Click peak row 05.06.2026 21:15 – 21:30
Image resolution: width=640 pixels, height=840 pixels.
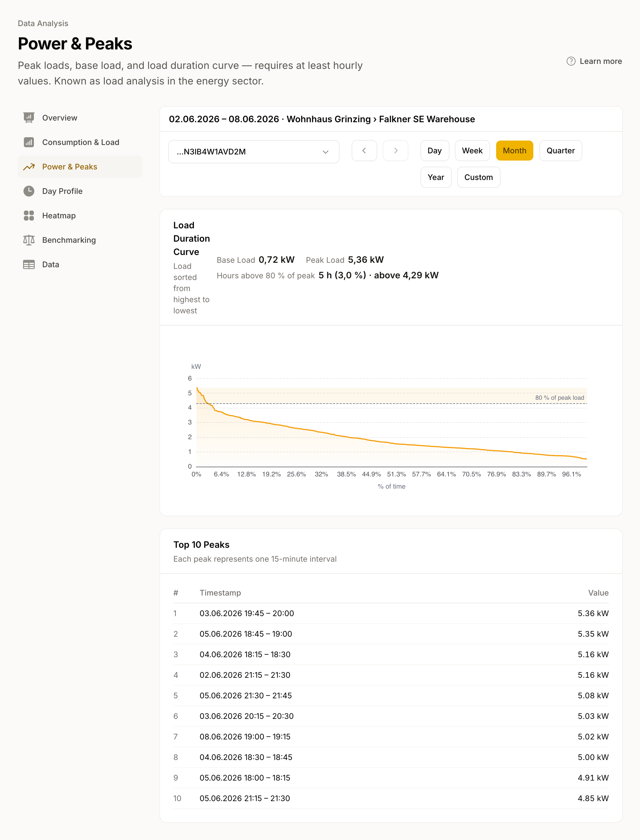[x=391, y=799]
